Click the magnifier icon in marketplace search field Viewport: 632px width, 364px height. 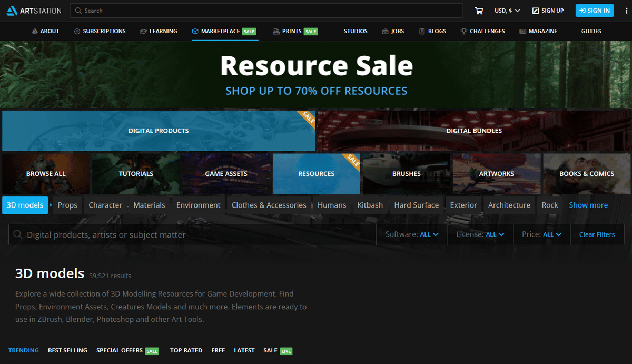click(18, 235)
